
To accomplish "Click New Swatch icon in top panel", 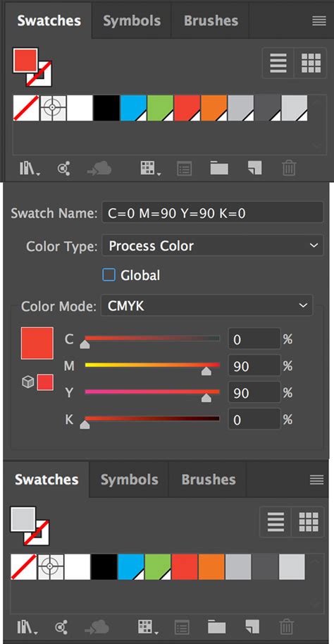I will click(254, 168).
